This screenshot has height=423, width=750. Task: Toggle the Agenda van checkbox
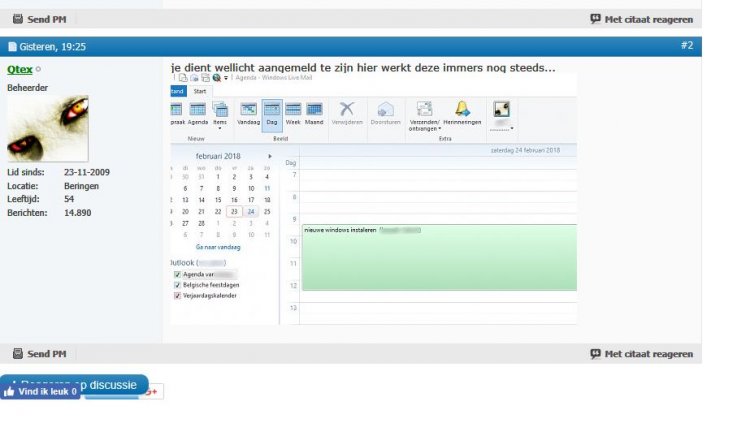(177, 274)
